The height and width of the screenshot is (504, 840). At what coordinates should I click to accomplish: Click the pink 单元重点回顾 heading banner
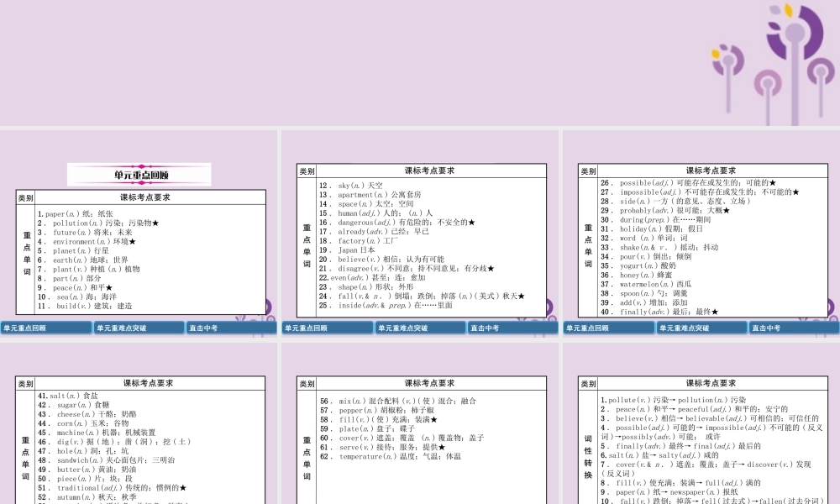[139, 175]
